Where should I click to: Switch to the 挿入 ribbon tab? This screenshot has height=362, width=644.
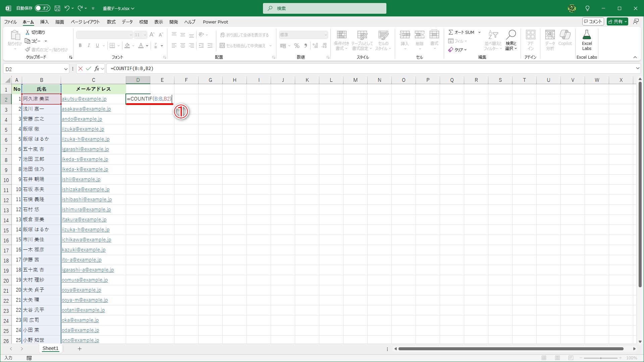pyautogui.click(x=44, y=22)
